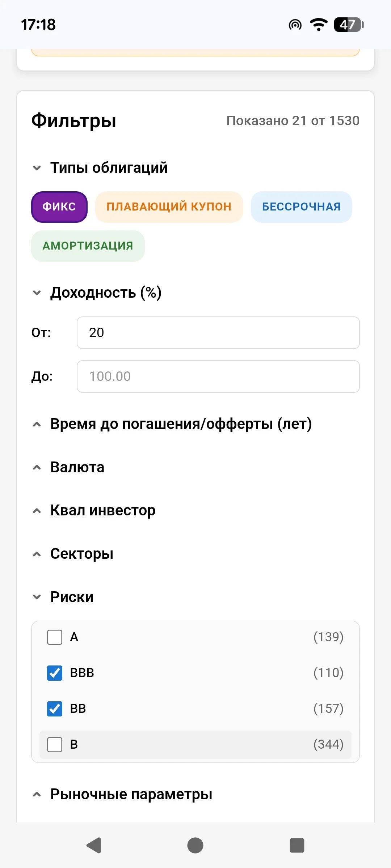Tap the Wi-Fi icon in status bar
This screenshot has width=391, height=868.
319,25
